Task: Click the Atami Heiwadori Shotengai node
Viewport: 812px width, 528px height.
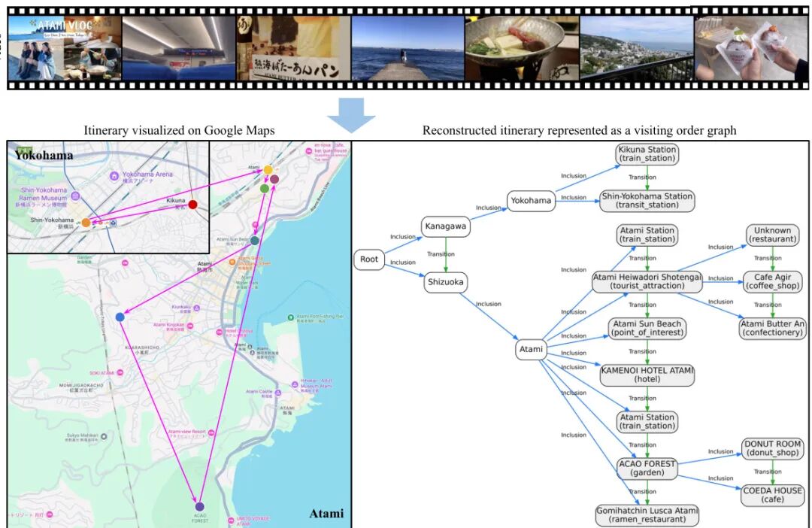Action: (647, 281)
